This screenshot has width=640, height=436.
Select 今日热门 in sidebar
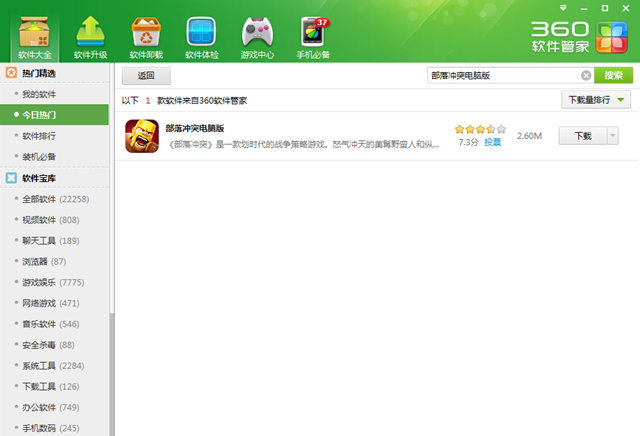point(54,115)
